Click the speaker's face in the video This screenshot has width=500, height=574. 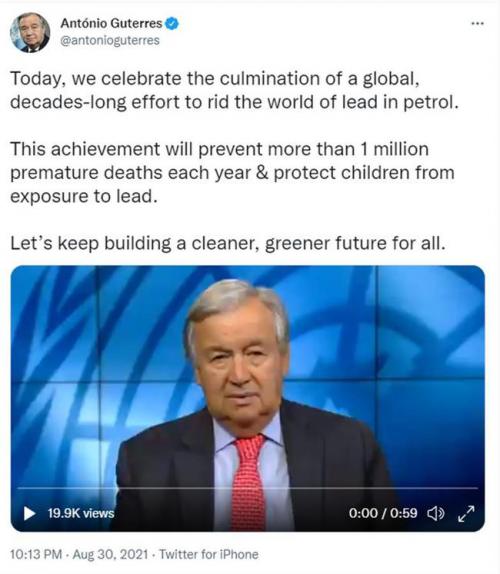pos(240,359)
